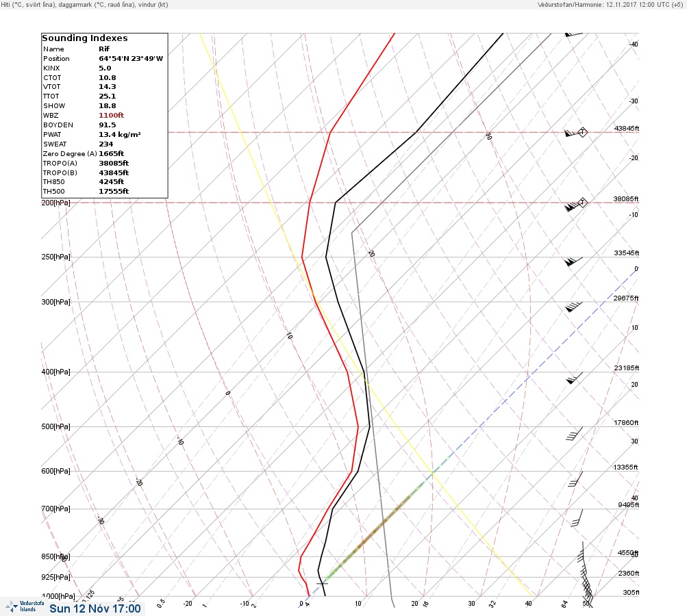Viewport: 687px width, 616px height.
Task: Click the Veðurstofan/Harmonie model run timestamp
Action: point(610,5)
